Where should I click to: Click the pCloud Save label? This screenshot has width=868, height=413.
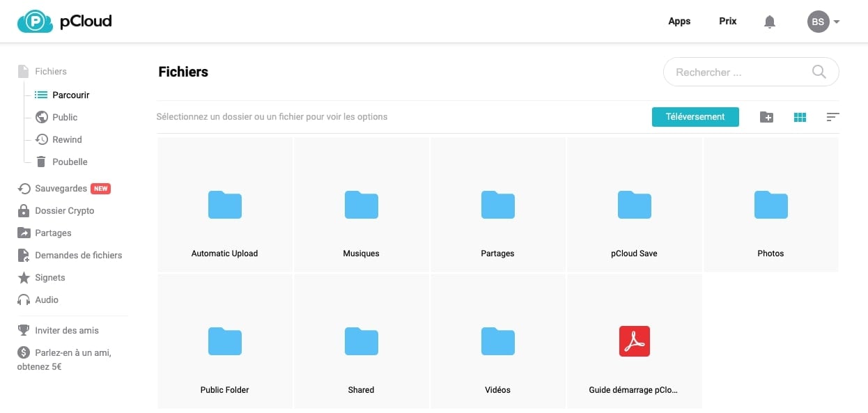(635, 254)
